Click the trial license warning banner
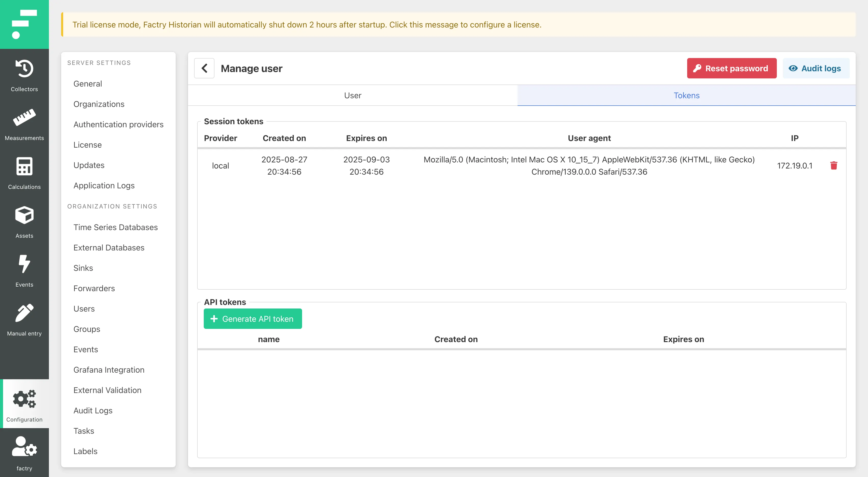868x477 pixels. 458,25
